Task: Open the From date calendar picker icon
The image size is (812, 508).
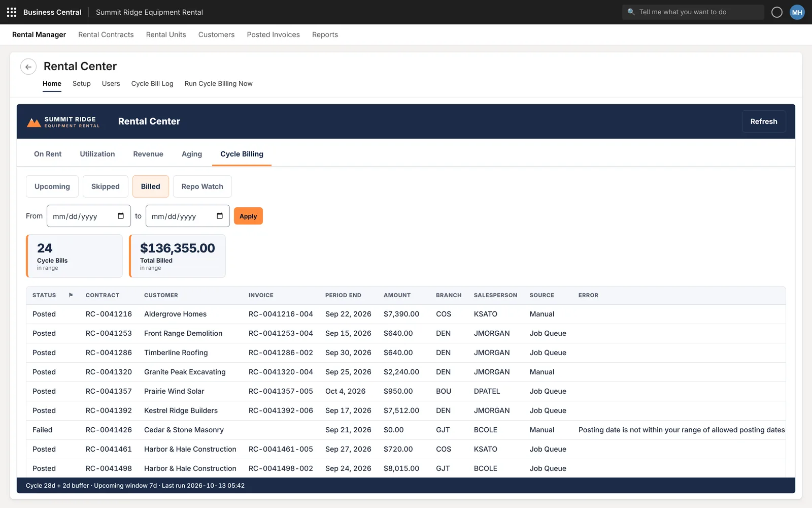Action: click(x=121, y=216)
